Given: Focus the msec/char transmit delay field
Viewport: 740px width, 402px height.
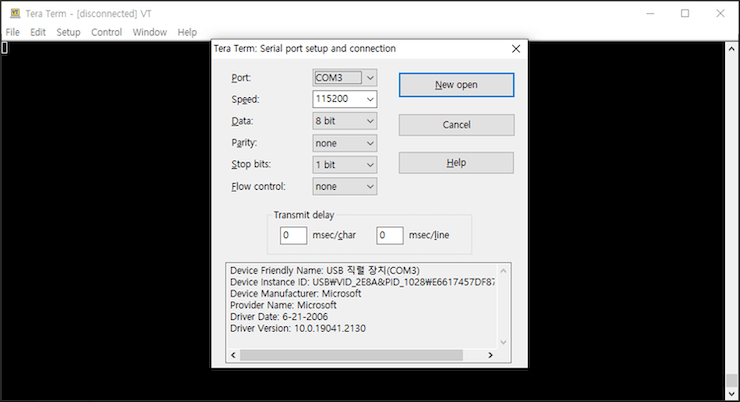Looking at the screenshot, I should point(293,236).
